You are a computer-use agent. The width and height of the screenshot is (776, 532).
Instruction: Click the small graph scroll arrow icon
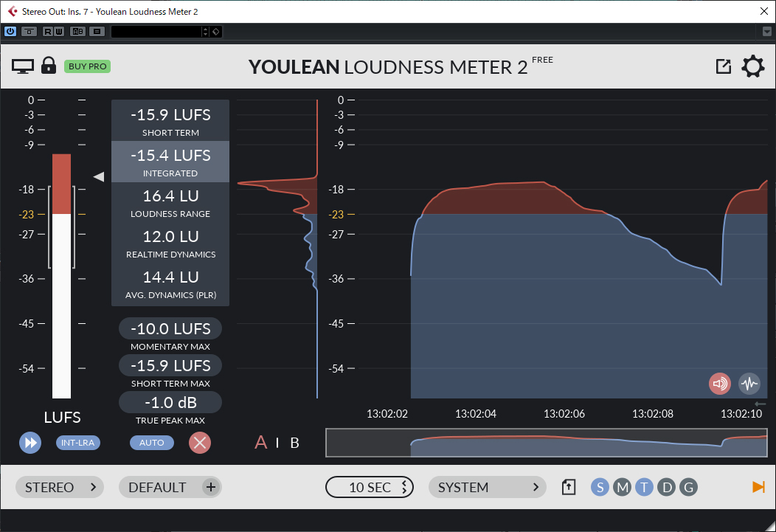tap(761, 404)
